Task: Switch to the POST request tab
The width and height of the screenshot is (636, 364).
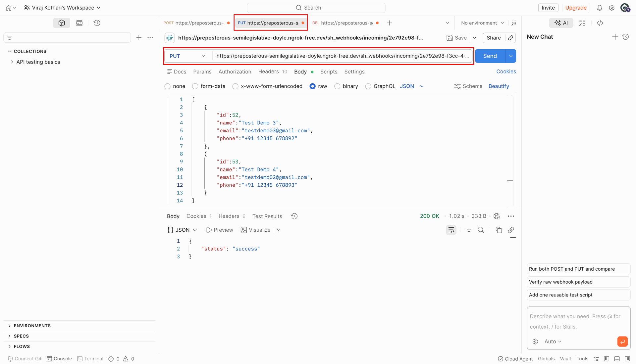Action: click(x=196, y=23)
